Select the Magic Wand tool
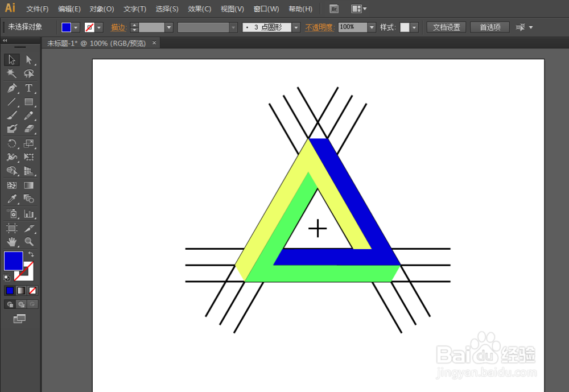This screenshot has height=392, width=569. (11, 73)
